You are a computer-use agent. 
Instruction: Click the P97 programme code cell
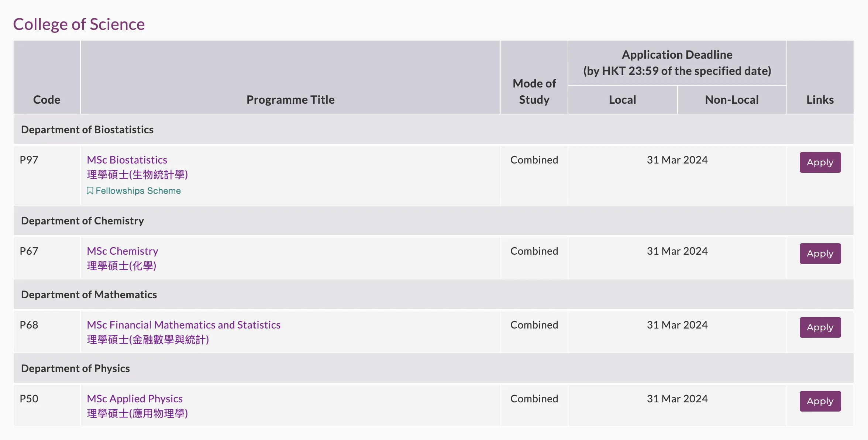click(29, 160)
